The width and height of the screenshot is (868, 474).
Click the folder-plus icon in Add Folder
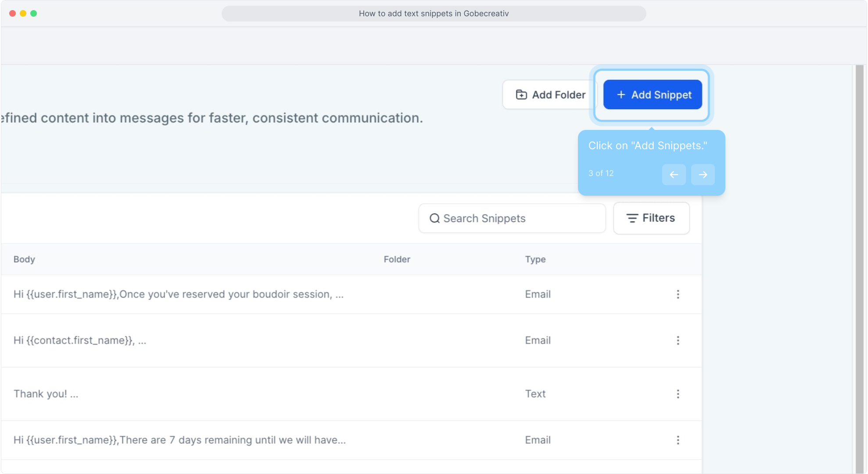[x=521, y=95]
